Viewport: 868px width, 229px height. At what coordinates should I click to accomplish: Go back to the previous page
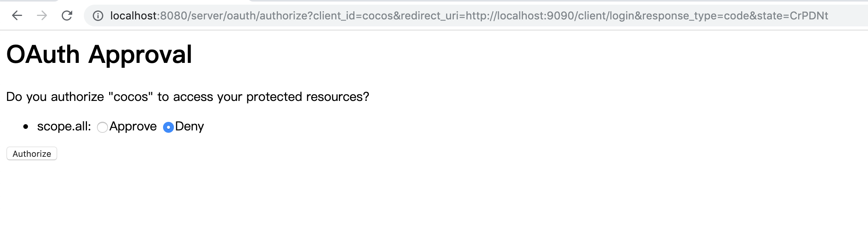click(x=17, y=16)
